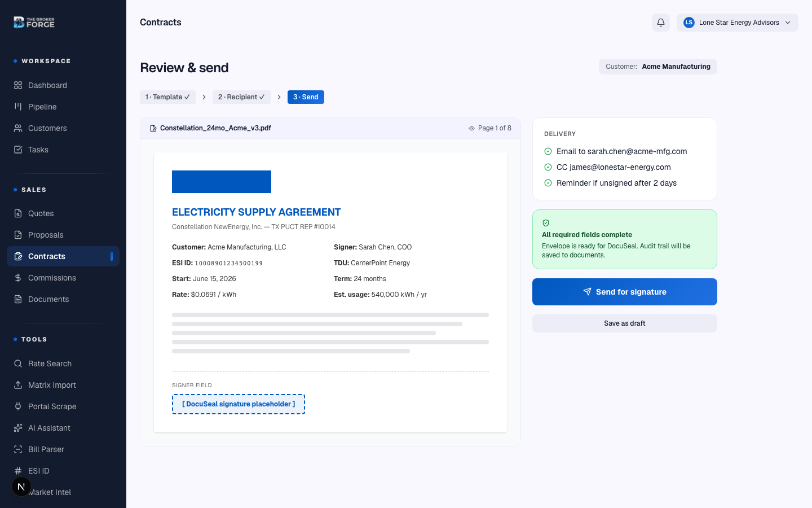Click the LS account avatar

click(689, 23)
